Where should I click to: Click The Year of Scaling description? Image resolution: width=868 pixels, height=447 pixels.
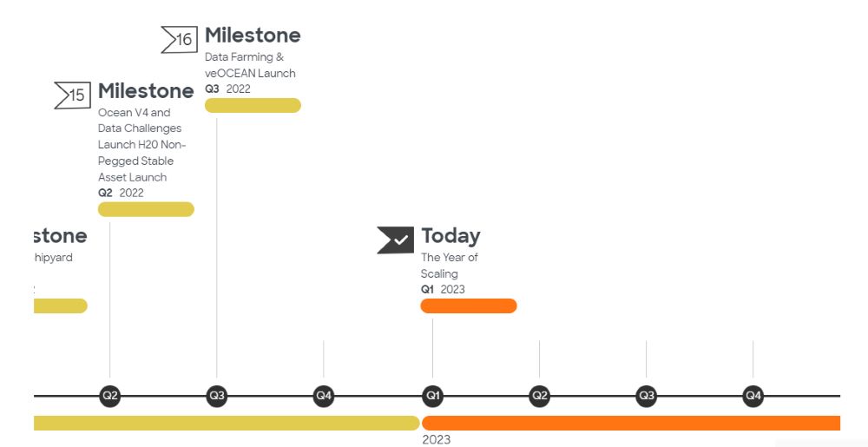pyautogui.click(x=450, y=266)
